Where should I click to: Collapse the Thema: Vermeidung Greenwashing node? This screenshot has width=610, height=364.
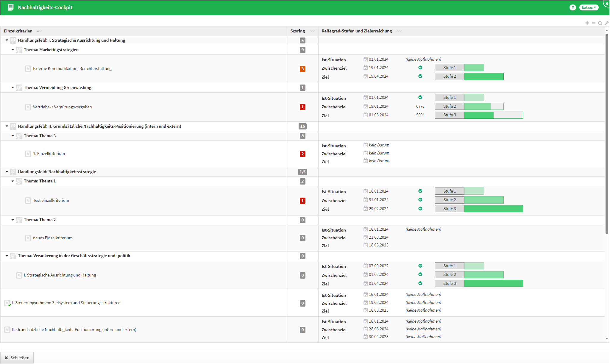[x=13, y=88]
